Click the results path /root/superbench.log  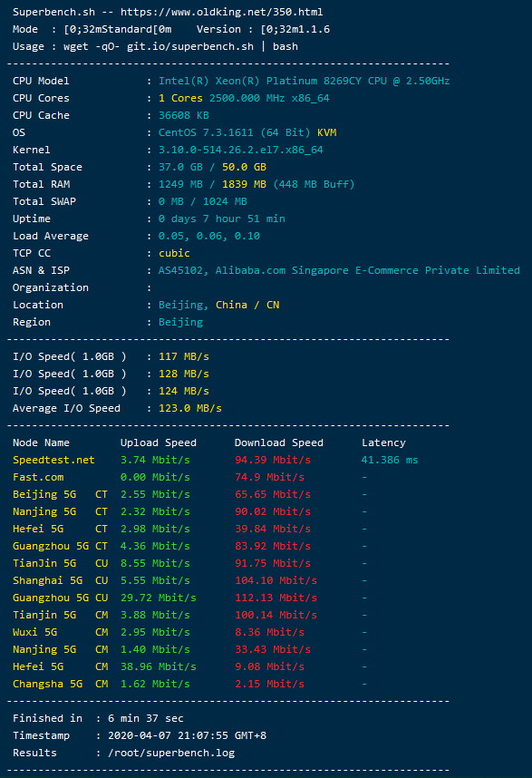171,753
